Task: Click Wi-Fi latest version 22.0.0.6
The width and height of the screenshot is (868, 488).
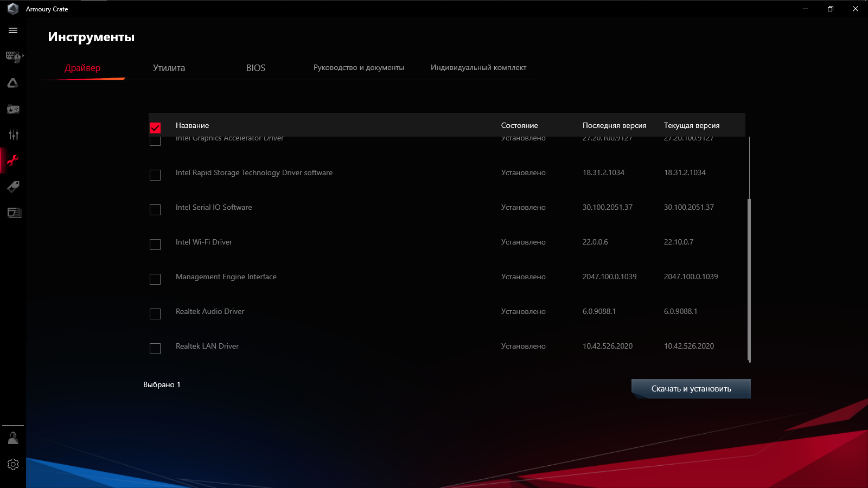Action: pos(595,242)
